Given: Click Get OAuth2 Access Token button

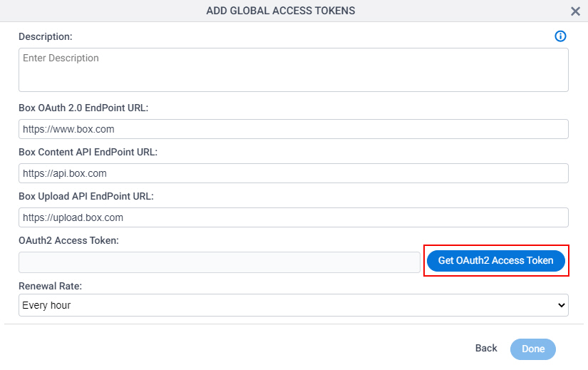Looking at the screenshot, I should [x=496, y=260].
